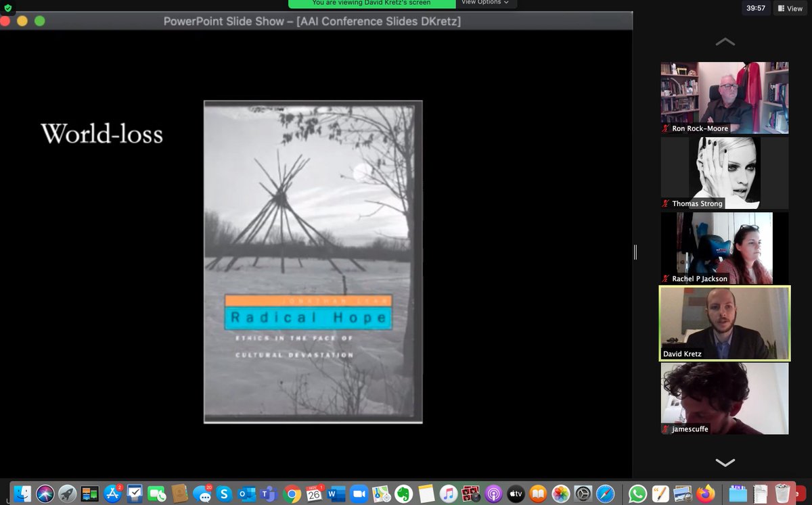Open Pages in the dock

coord(660,494)
